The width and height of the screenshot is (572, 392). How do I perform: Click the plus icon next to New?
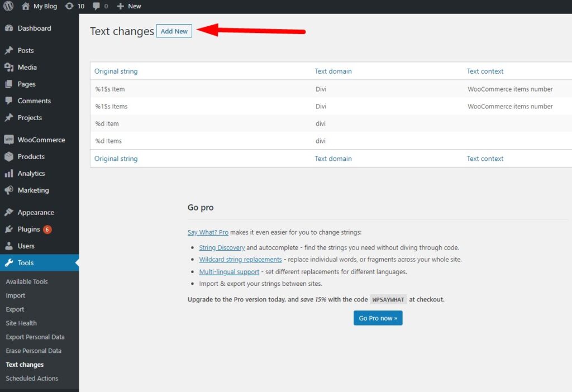click(x=121, y=6)
